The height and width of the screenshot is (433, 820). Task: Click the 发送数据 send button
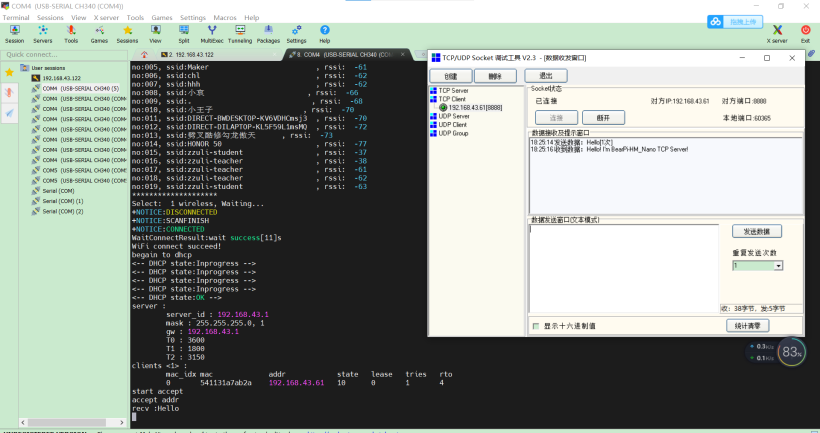click(x=758, y=231)
